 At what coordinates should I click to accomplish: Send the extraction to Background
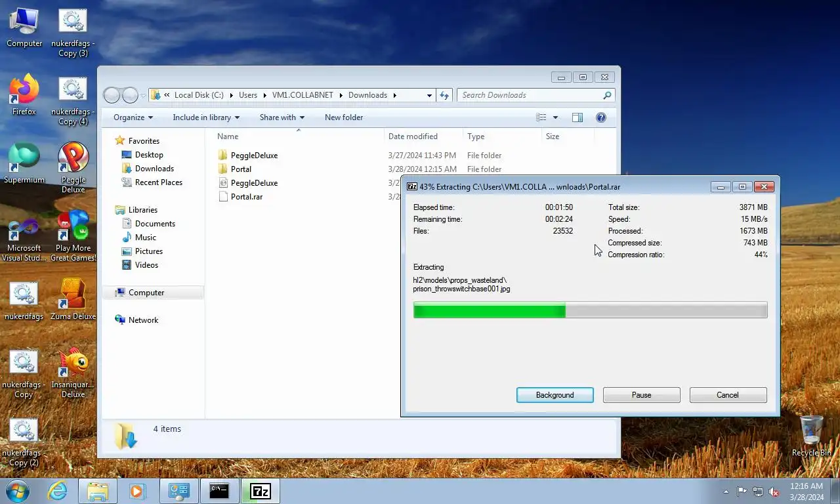[555, 395]
